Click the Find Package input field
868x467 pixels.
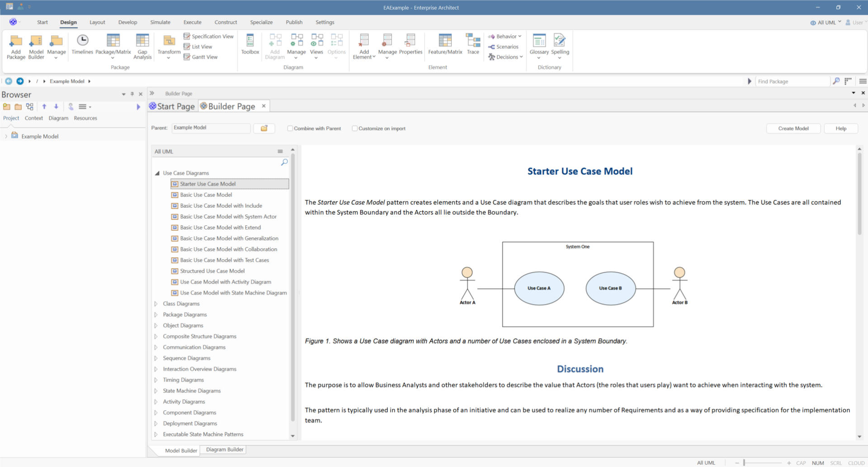coord(793,81)
